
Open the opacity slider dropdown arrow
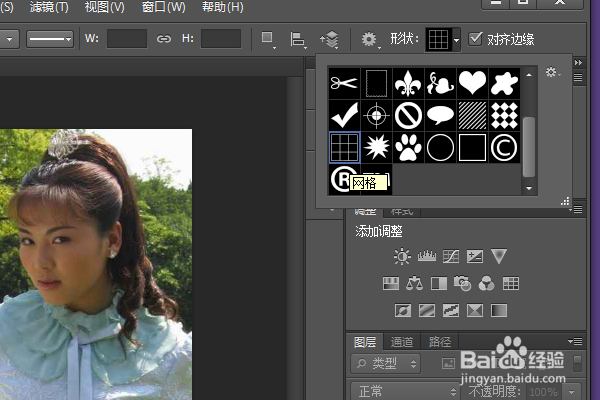[x=571, y=392]
